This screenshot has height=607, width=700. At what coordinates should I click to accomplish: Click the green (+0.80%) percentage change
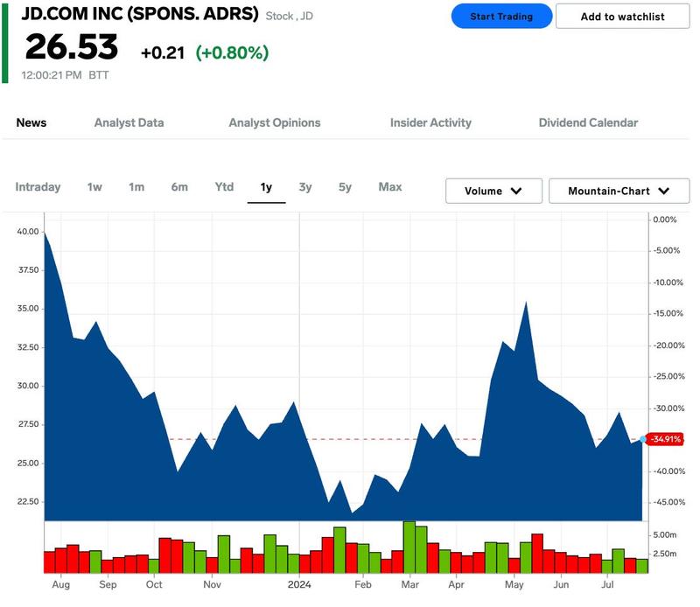coord(232,53)
